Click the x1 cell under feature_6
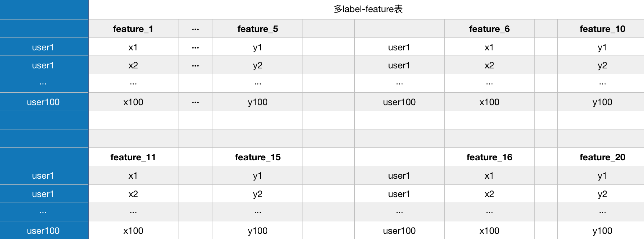 point(489,47)
